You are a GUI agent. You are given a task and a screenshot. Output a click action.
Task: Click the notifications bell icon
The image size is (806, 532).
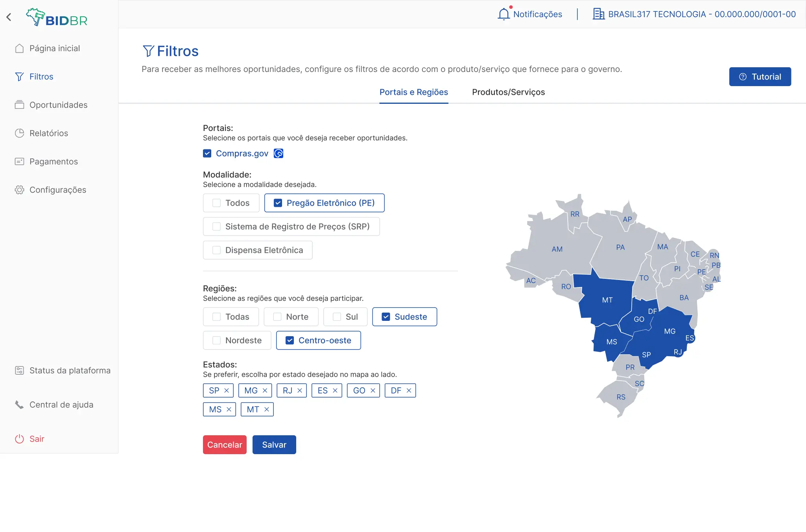[504, 14]
